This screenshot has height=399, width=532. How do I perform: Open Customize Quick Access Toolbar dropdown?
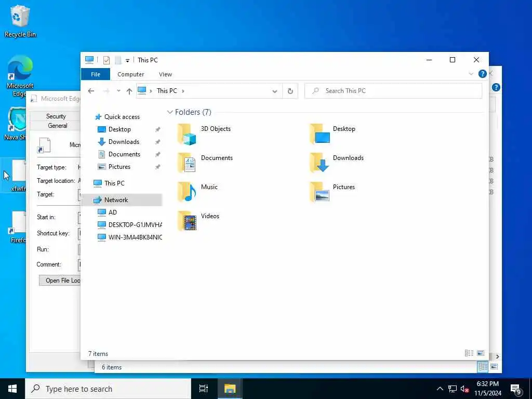point(128,61)
